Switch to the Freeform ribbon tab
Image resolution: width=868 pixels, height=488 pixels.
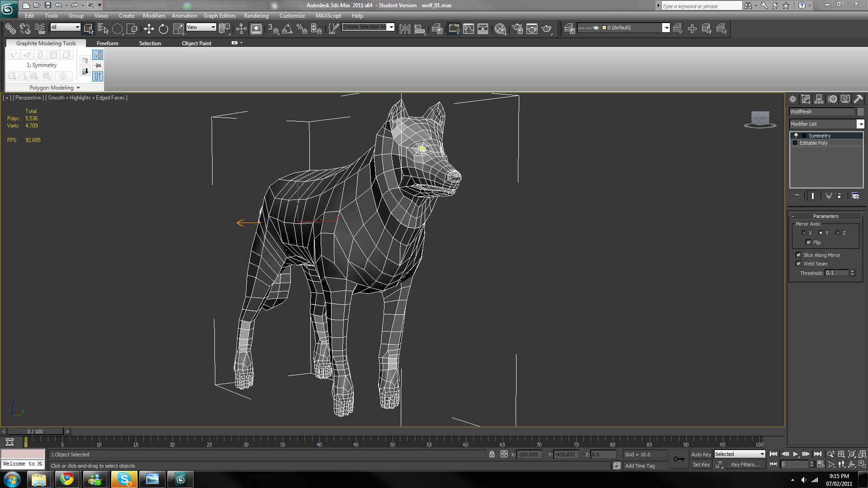click(x=107, y=43)
